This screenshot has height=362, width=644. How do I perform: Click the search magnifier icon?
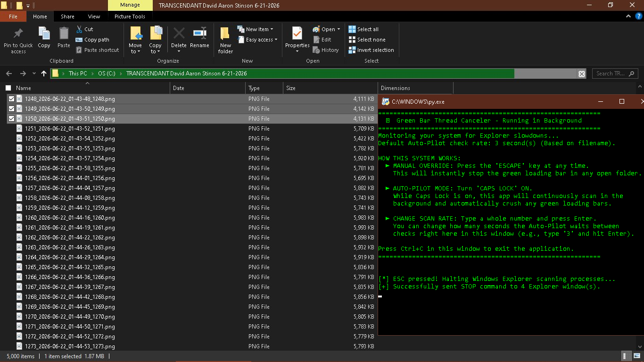[x=632, y=74]
